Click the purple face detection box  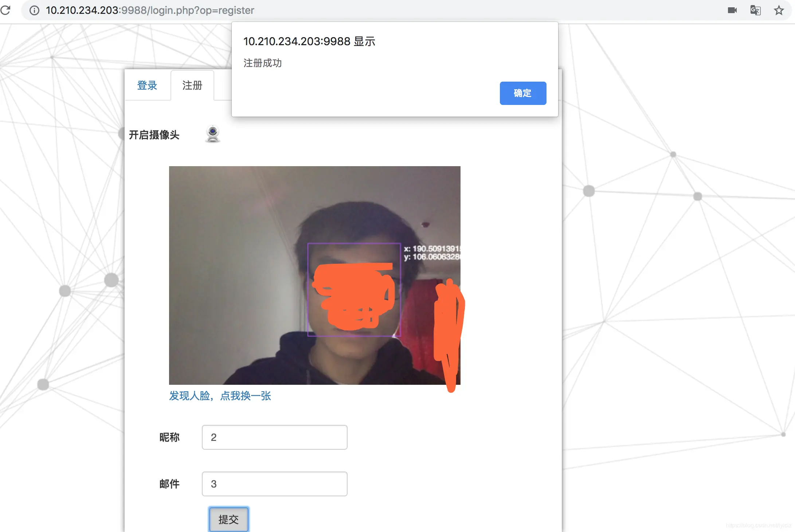point(354,290)
